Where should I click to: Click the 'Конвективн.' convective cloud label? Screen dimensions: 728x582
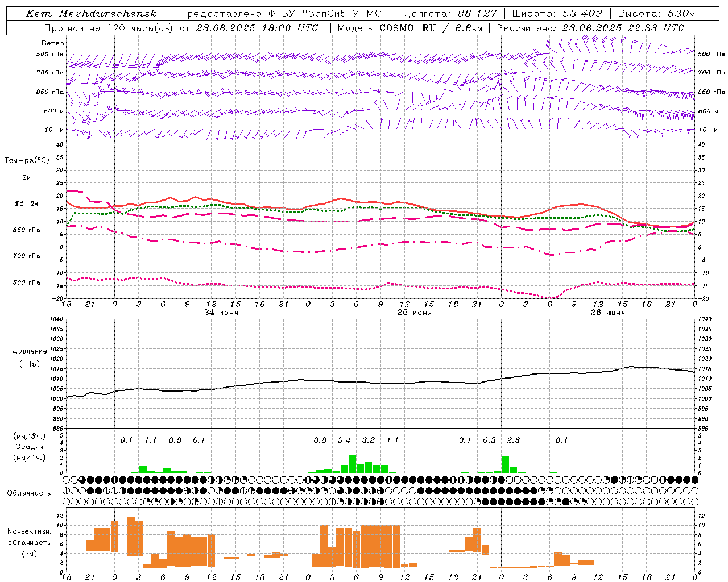coord(29,531)
